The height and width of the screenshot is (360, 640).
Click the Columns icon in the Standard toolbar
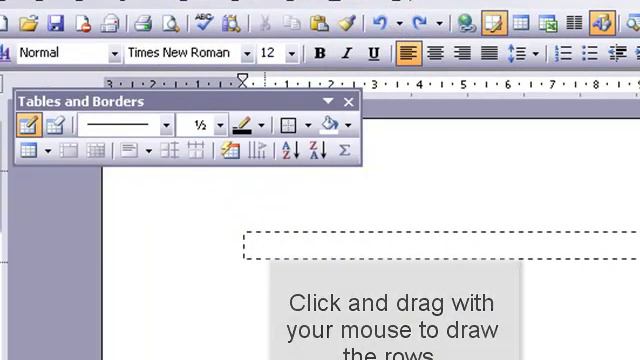click(574, 23)
